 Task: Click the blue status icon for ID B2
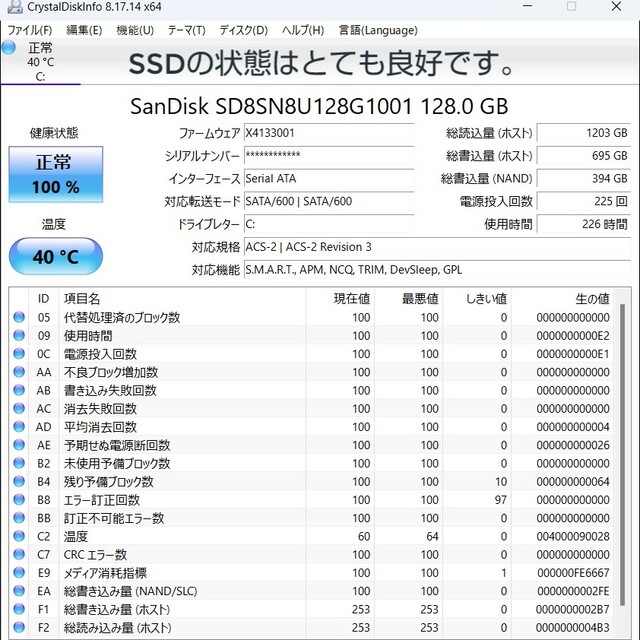click(x=19, y=463)
